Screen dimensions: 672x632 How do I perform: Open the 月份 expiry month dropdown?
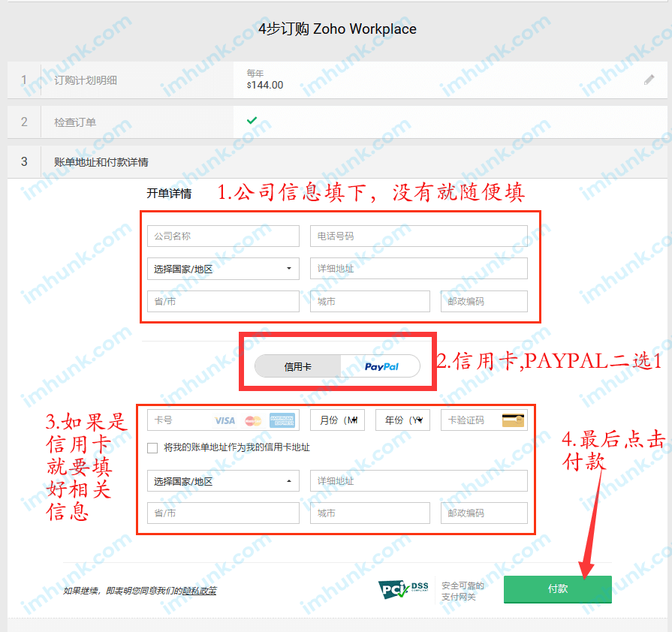(x=338, y=420)
